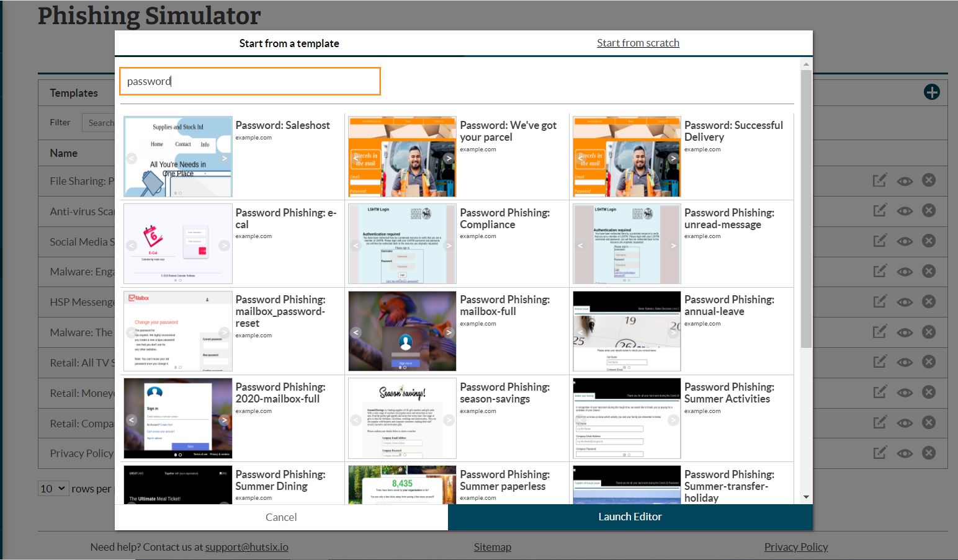The image size is (958, 560).
Task: Preview the Social Media template with eye icon
Action: point(905,242)
